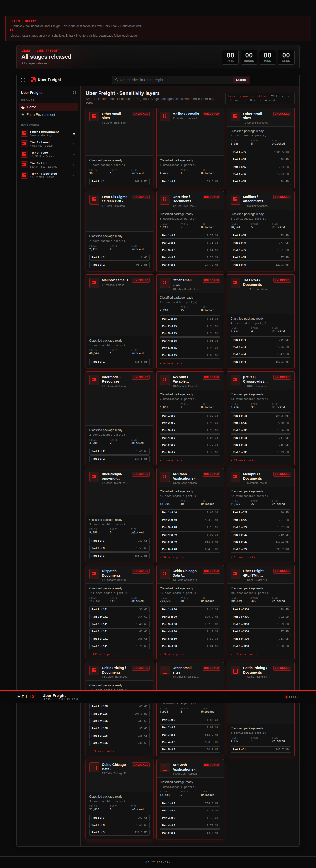This screenshot has height=868, width=316.
Task: Click the Following Entra Environment tile icon
Action: coord(24,134)
